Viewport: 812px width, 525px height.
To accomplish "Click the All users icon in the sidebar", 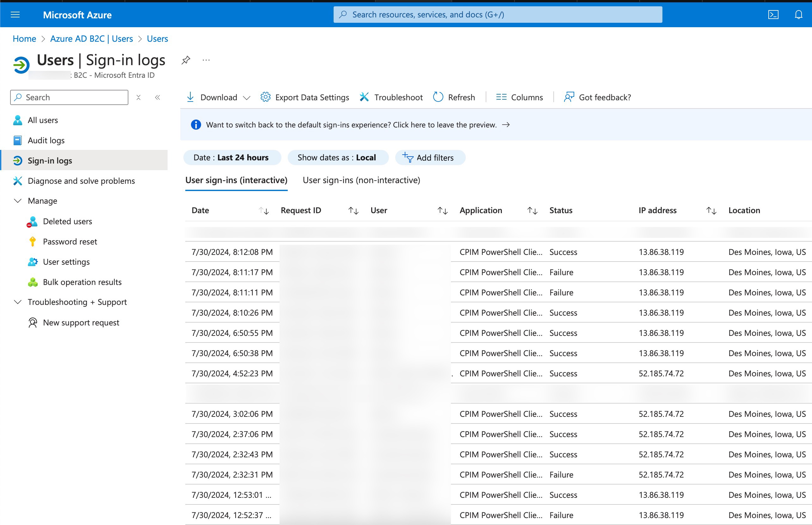I will (18, 120).
